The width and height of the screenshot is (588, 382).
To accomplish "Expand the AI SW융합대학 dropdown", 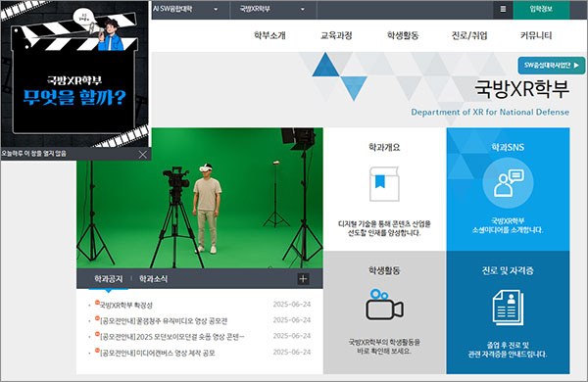I will [185, 9].
